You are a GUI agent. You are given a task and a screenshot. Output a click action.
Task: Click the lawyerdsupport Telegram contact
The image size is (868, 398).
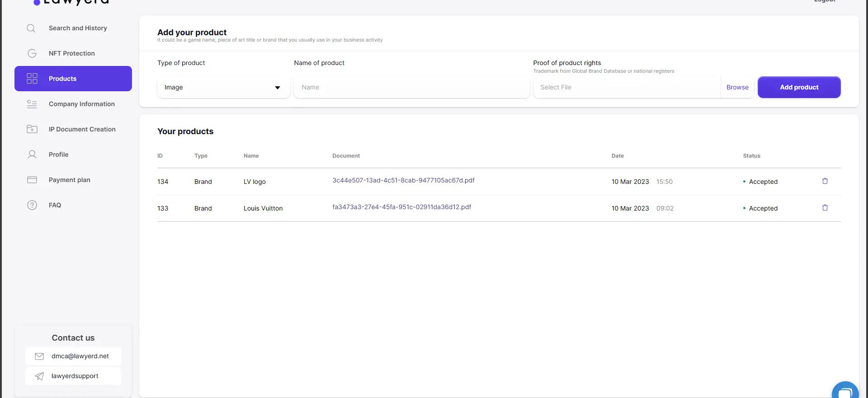click(x=75, y=376)
